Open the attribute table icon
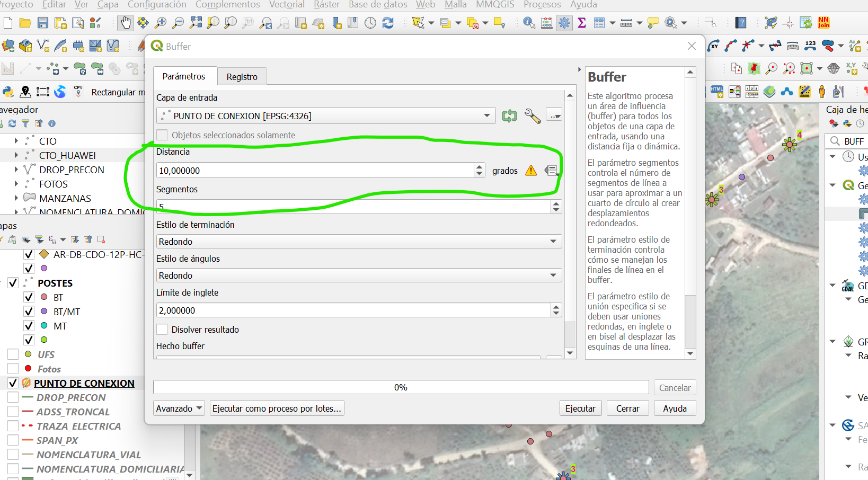This screenshot has width=868, height=480. [x=600, y=23]
